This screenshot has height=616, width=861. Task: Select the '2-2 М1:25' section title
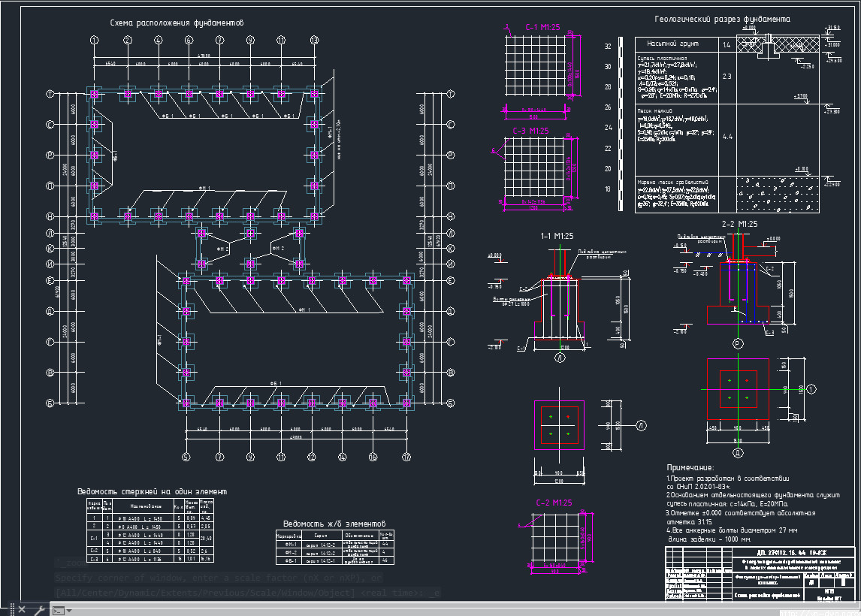(x=739, y=224)
